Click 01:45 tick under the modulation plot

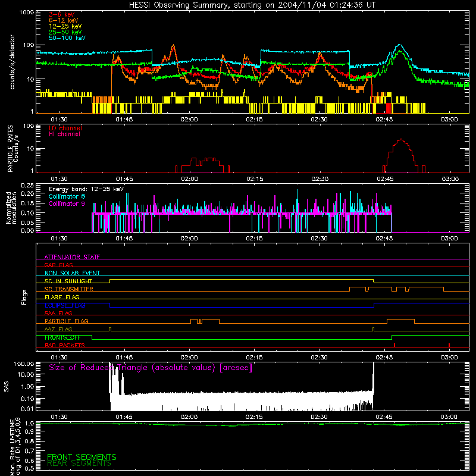[x=124, y=239]
